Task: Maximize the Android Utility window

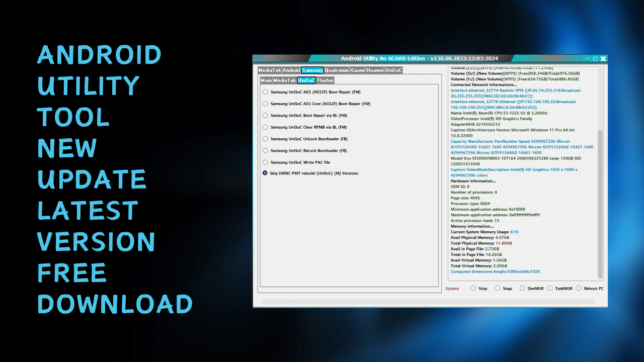Action: 595,59
